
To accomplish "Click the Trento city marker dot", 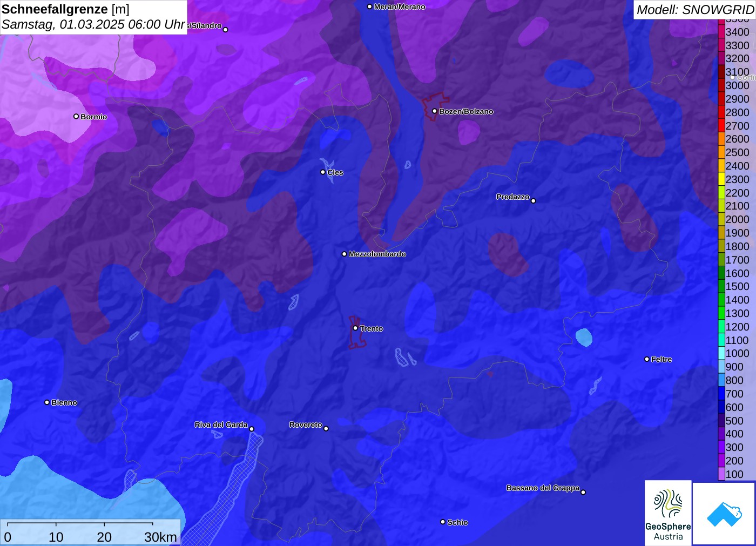I will [355, 328].
